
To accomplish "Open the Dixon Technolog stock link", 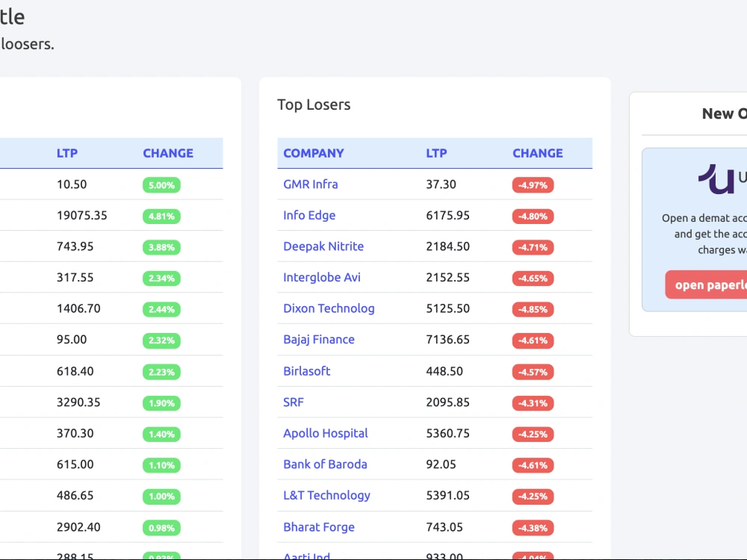I will [329, 308].
